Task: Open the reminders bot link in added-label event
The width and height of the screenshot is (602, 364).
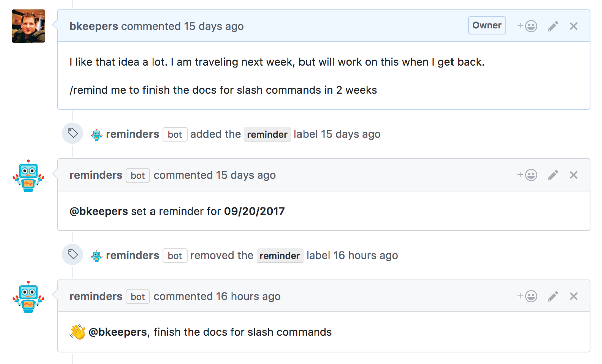Action: point(132,134)
